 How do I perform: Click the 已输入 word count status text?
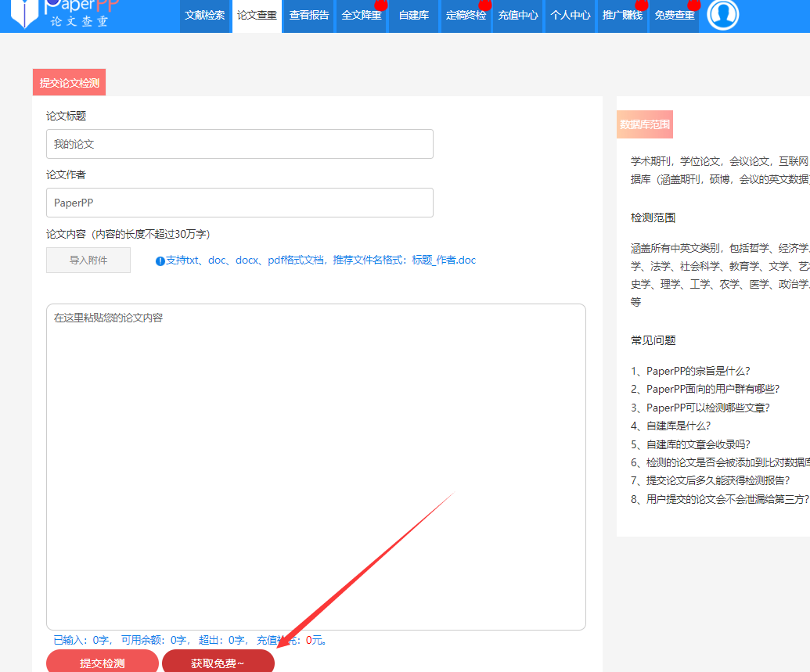coord(83,641)
